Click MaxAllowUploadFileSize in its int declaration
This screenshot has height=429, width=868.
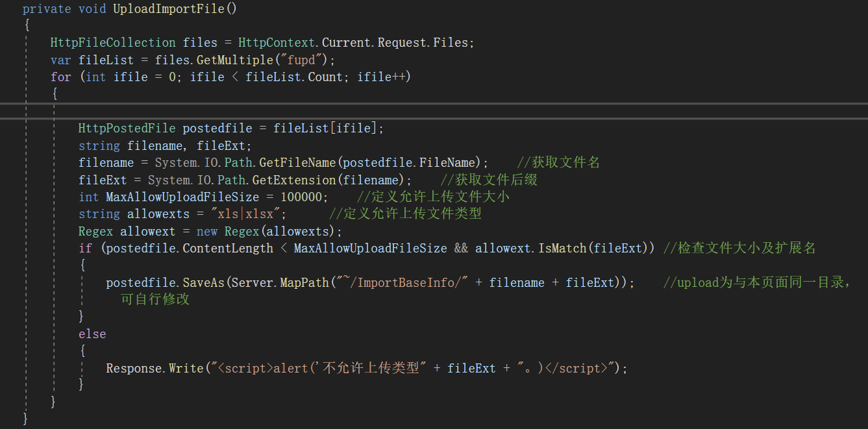click(x=182, y=196)
